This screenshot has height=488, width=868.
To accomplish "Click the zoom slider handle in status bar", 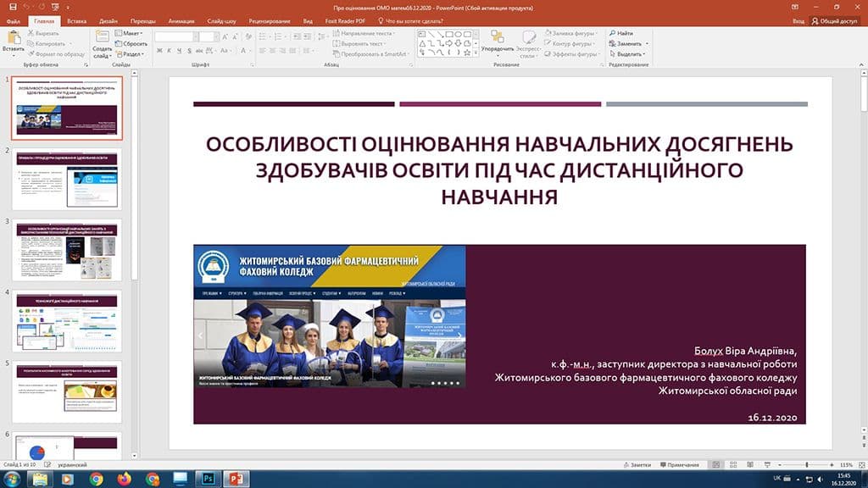I will click(x=807, y=465).
